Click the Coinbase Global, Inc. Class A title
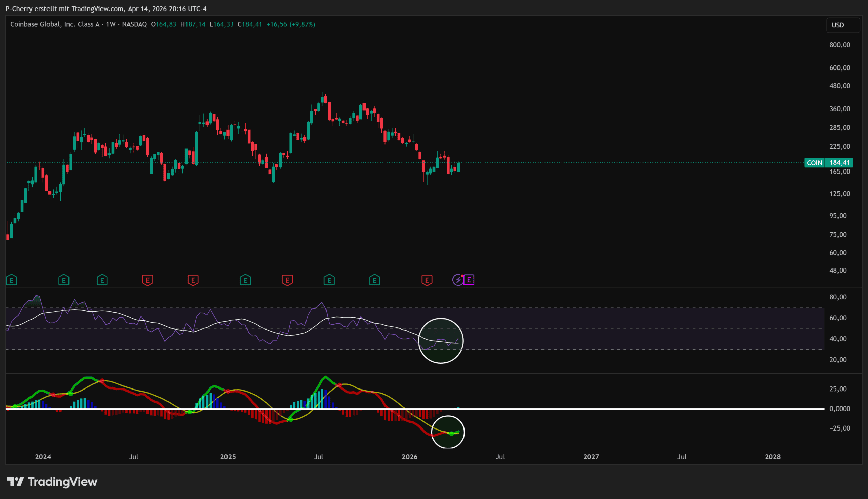Viewport: 868px width, 499px height. pyautogui.click(x=55, y=24)
